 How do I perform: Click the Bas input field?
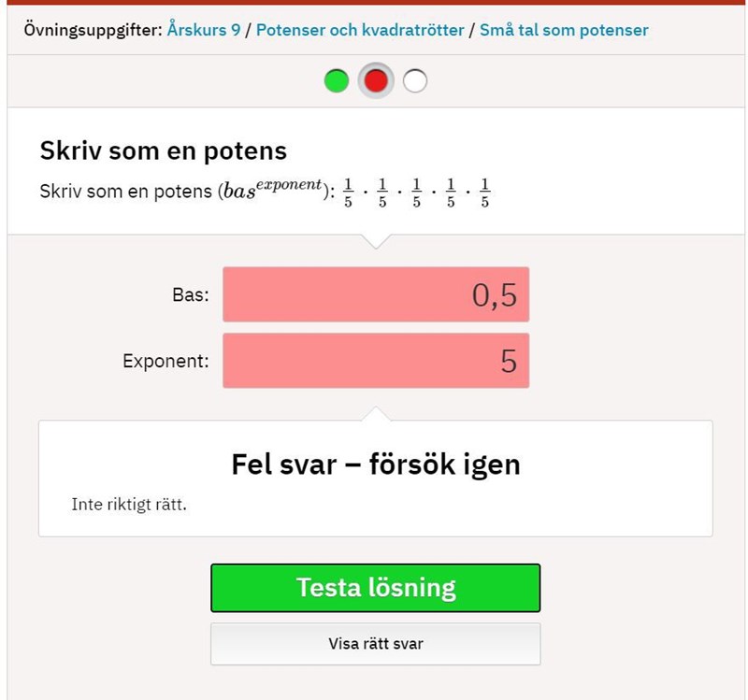(376, 294)
